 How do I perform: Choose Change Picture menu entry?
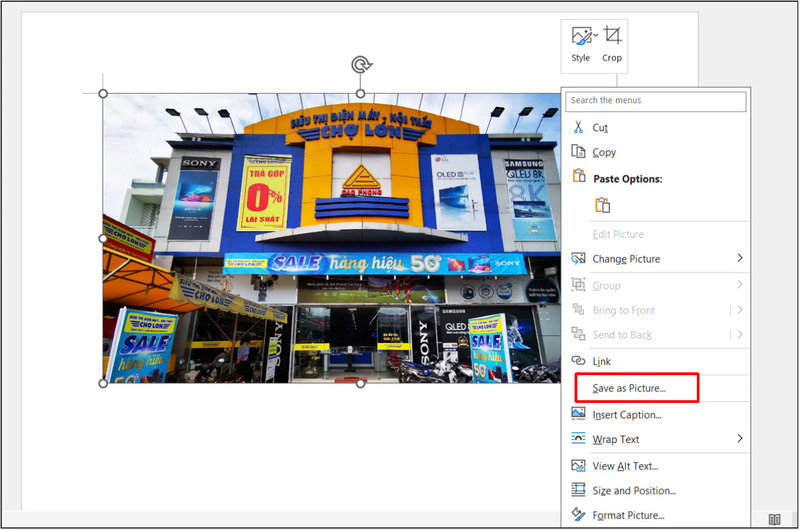[656, 259]
